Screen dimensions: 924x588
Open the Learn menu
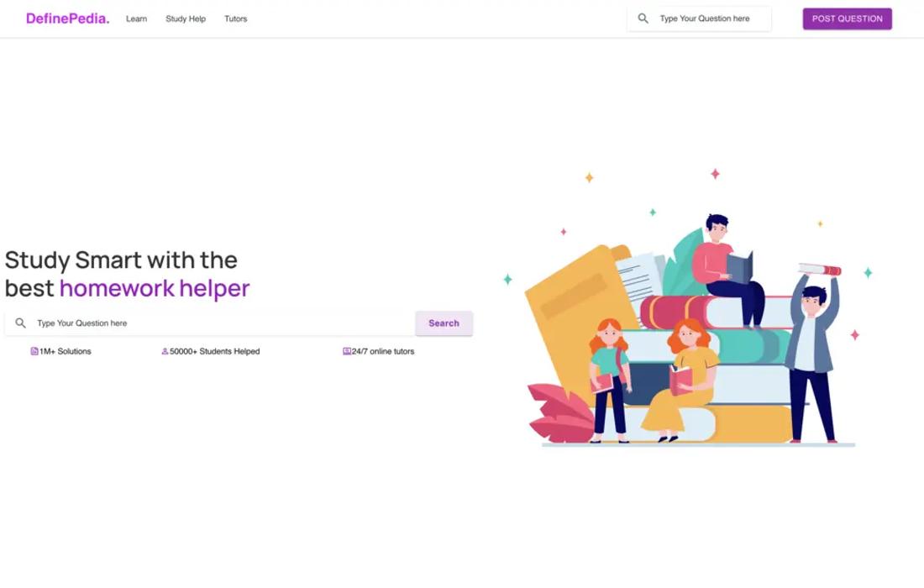[136, 18]
